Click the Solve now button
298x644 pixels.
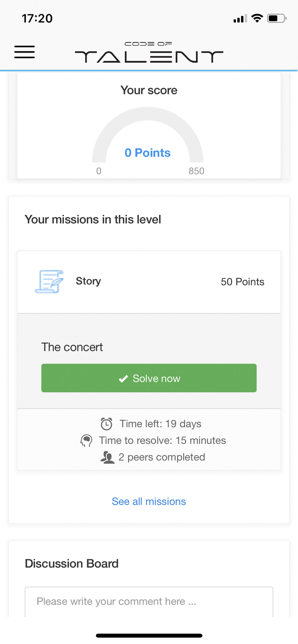(x=149, y=378)
